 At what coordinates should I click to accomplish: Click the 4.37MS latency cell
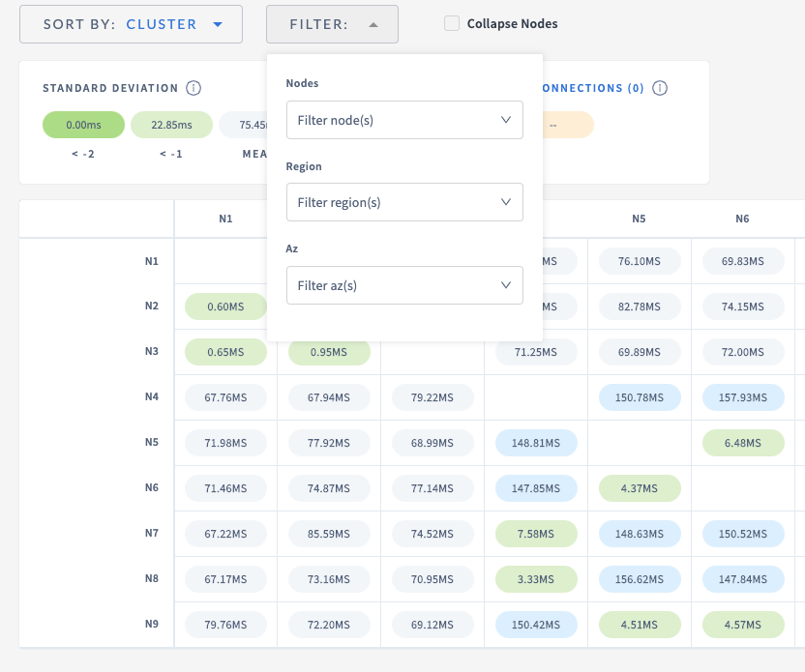[x=640, y=488]
